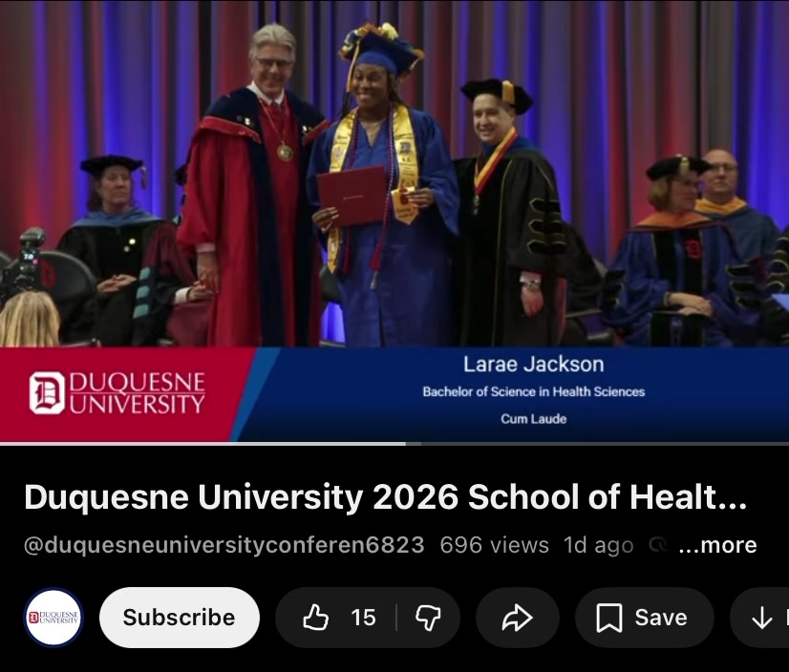Viewport: 789px width, 672px height.
Task: Tap the like count 15
Action: click(363, 618)
